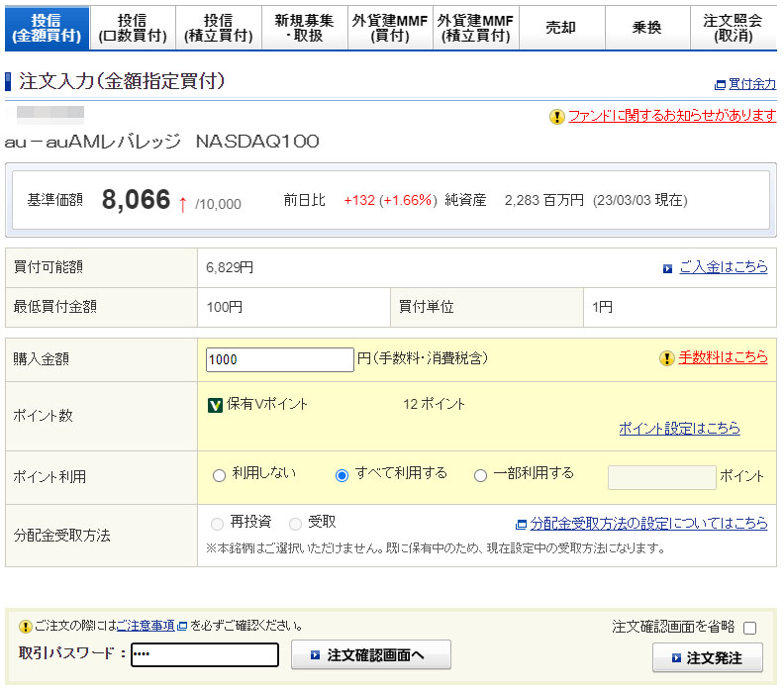Click the popup icon after ご注意事項
The width and height of the screenshot is (784, 691).
[182, 627]
